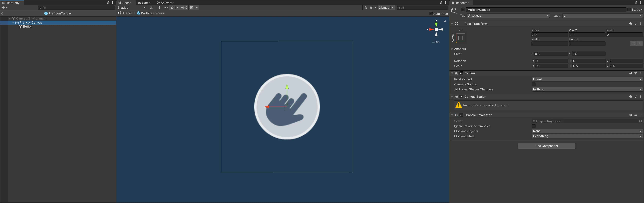Switch to the Animator tab
The height and width of the screenshot is (203, 644).
coord(165,3)
